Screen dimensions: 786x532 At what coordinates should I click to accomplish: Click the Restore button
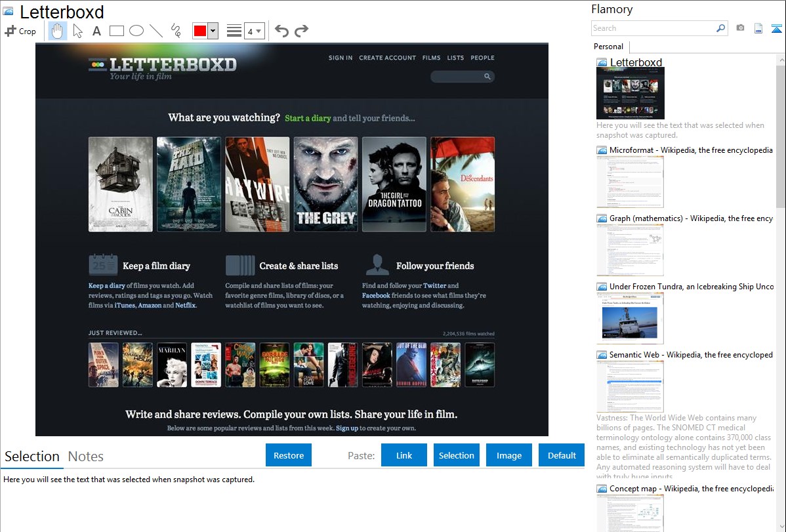289,455
